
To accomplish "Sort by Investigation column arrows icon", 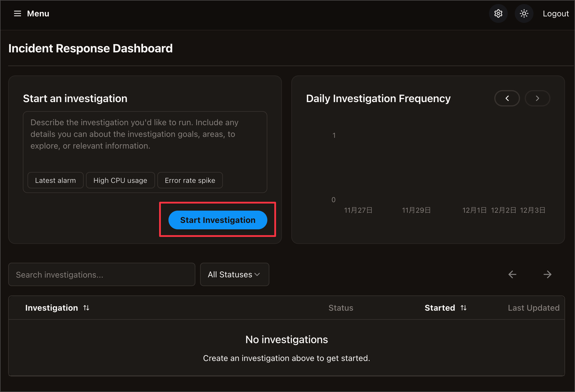I will click(x=86, y=308).
